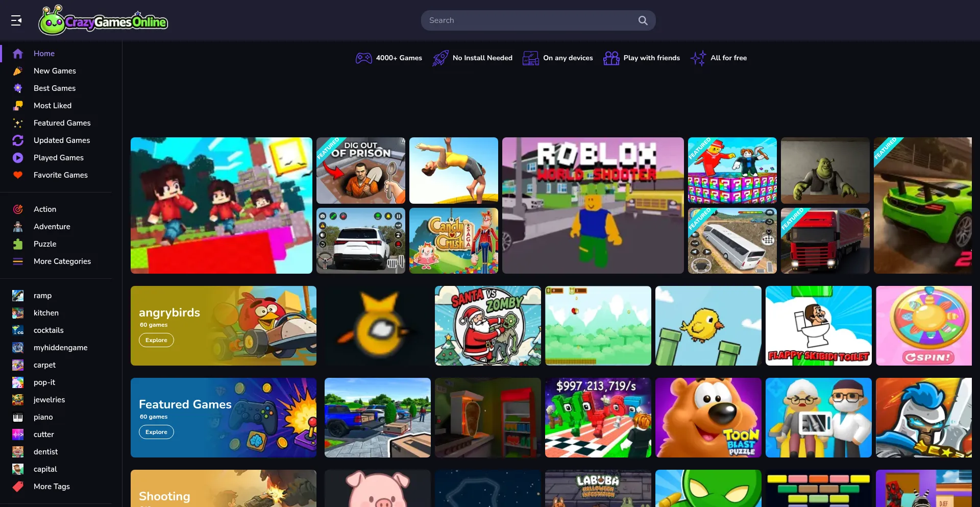This screenshot has height=507, width=980.
Task: Click the Featured Games sparkle icon
Action: 18,123
